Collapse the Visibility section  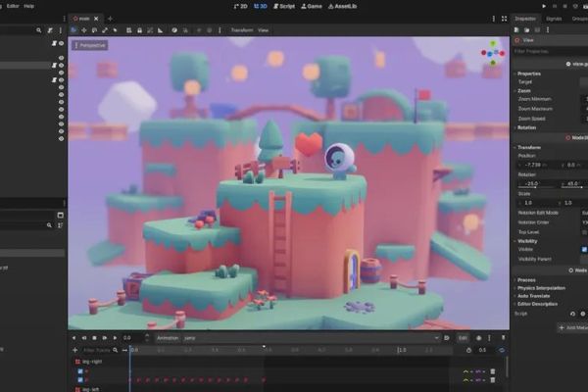pos(527,241)
